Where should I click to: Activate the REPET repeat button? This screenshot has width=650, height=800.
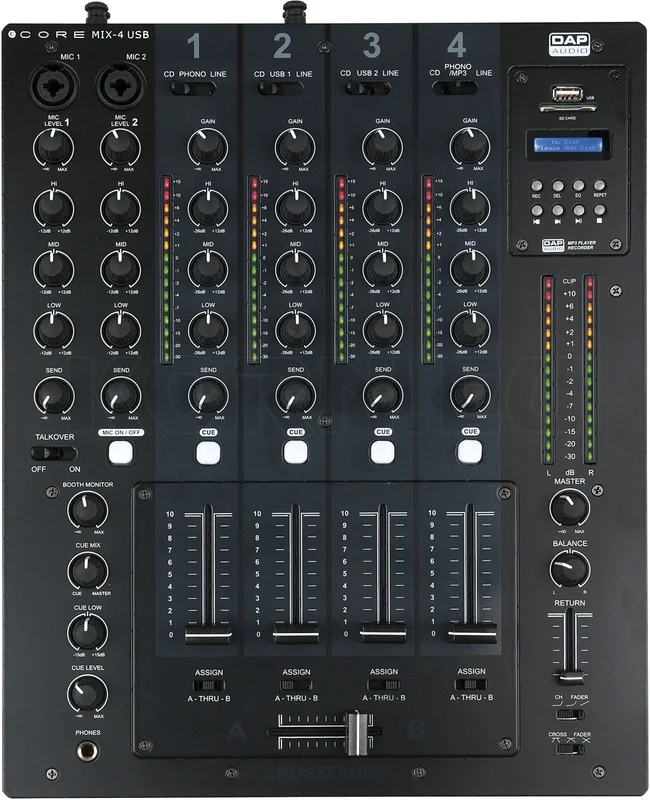coord(599,185)
